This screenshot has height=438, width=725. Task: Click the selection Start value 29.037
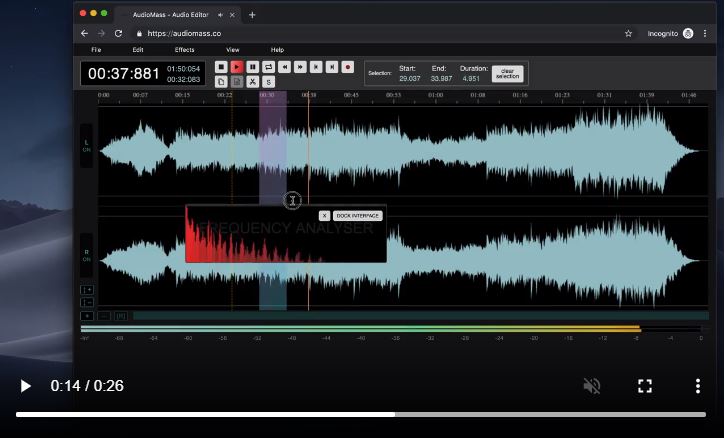click(410, 79)
